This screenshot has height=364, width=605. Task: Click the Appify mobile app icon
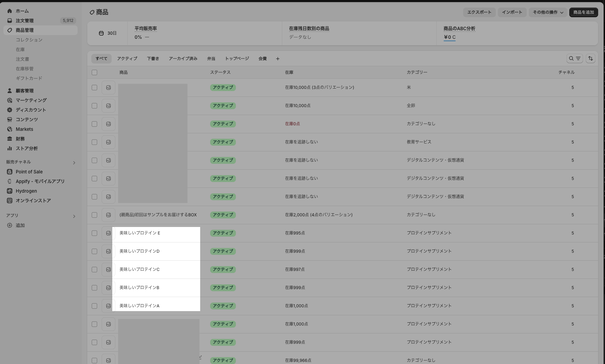pos(10,181)
